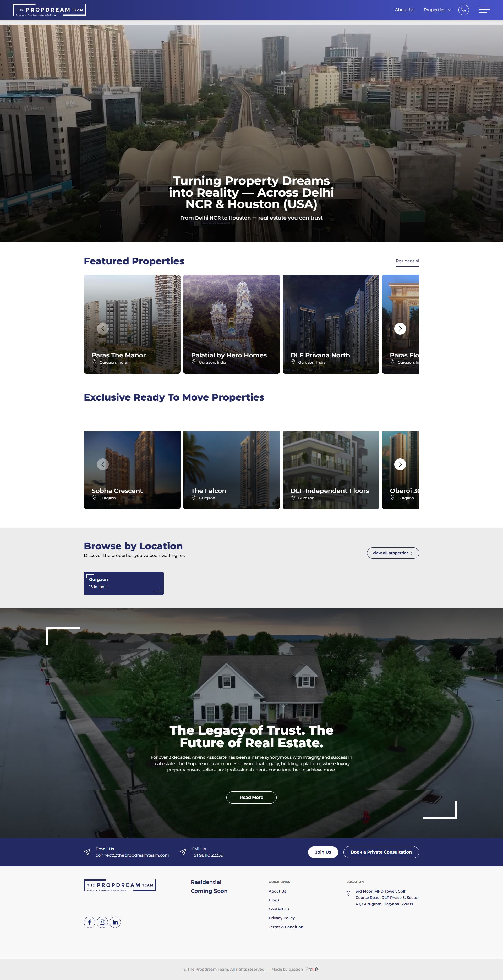The image size is (503, 980).
Task: Click location pin under DLF Independent Floors
Action: tap(293, 498)
